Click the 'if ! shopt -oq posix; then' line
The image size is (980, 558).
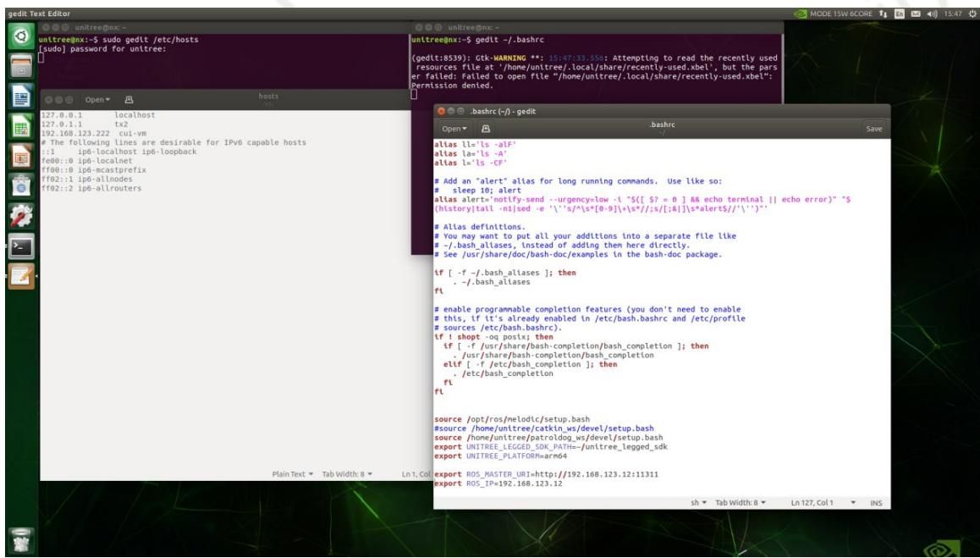[493, 336]
